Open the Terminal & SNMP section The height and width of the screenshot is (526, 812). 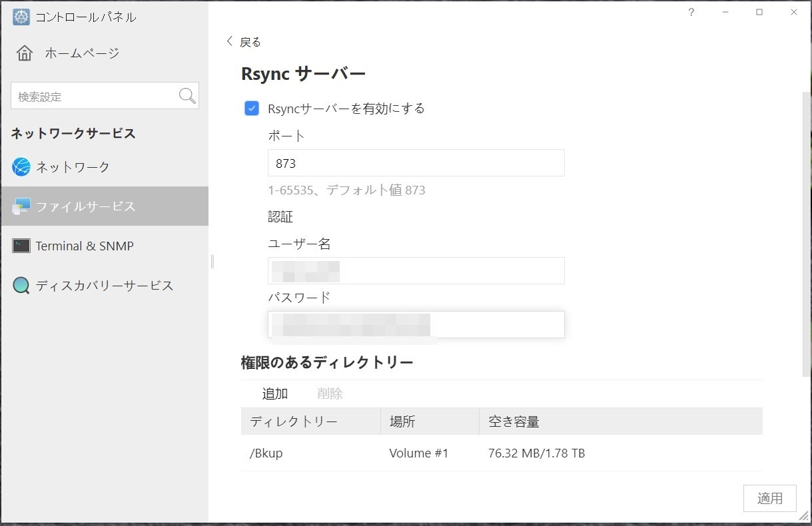(x=85, y=246)
